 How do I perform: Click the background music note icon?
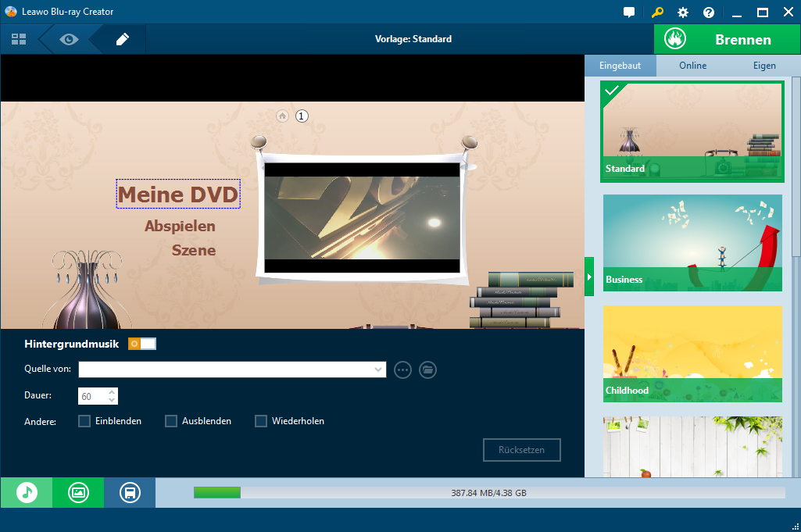(27, 493)
